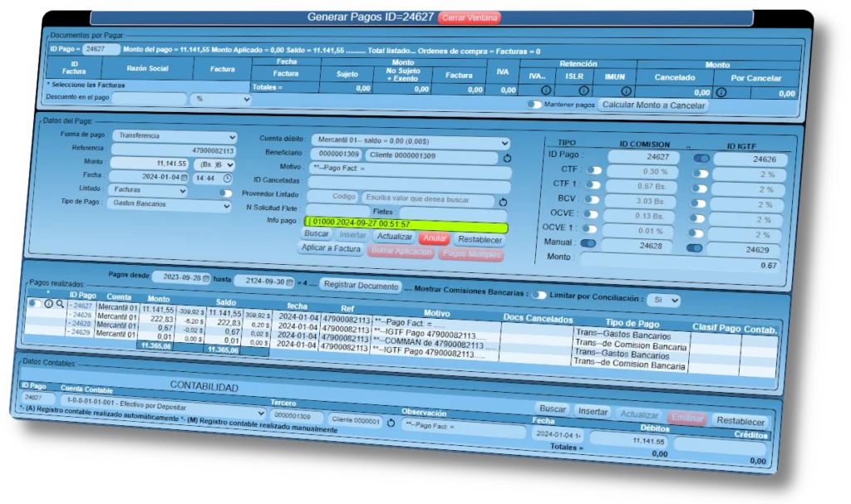The width and height of the screenshot is (851, 504).
Task: Click the refresh icon beside Beneficiario field
Action: click(507, 158)
